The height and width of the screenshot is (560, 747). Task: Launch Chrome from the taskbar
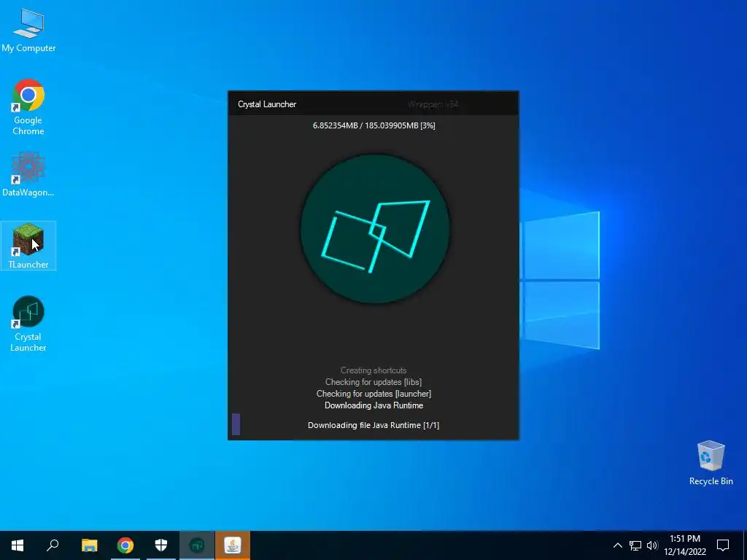click(x=125, y=545)
